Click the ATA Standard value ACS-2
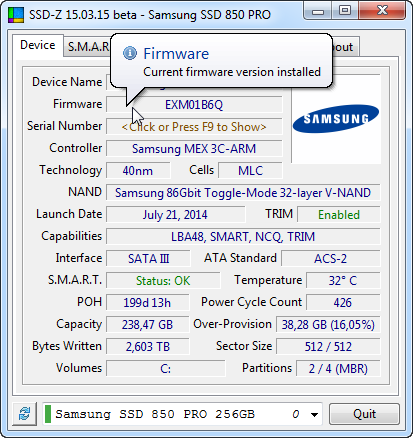This screenshot has width=413, height=438. 331,259
